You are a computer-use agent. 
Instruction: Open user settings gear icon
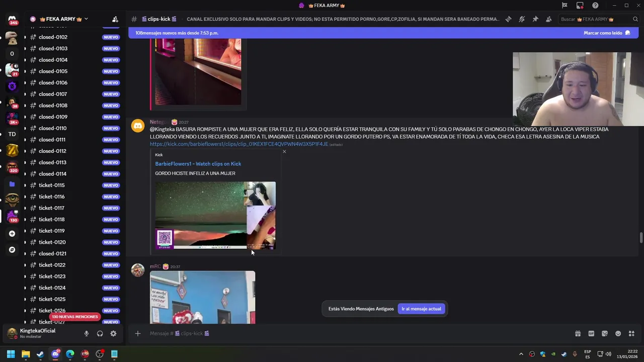[113, 333]
